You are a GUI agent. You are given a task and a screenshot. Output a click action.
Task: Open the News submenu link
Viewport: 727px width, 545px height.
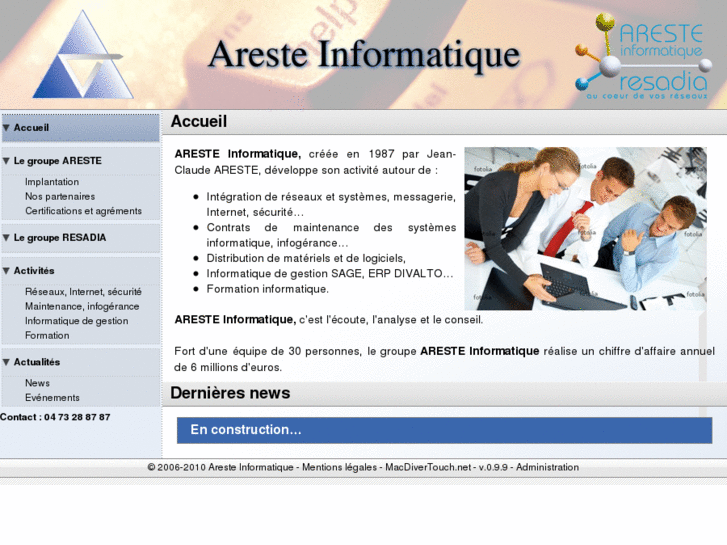[x=37, y=383]
